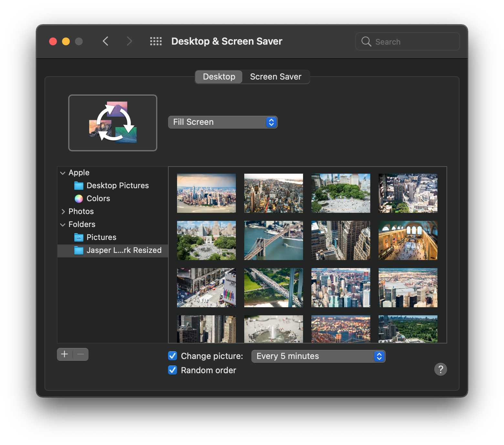This screenshot has height=445, width=504.
Task: Uncheck Random order
Action: pos(172,370)
